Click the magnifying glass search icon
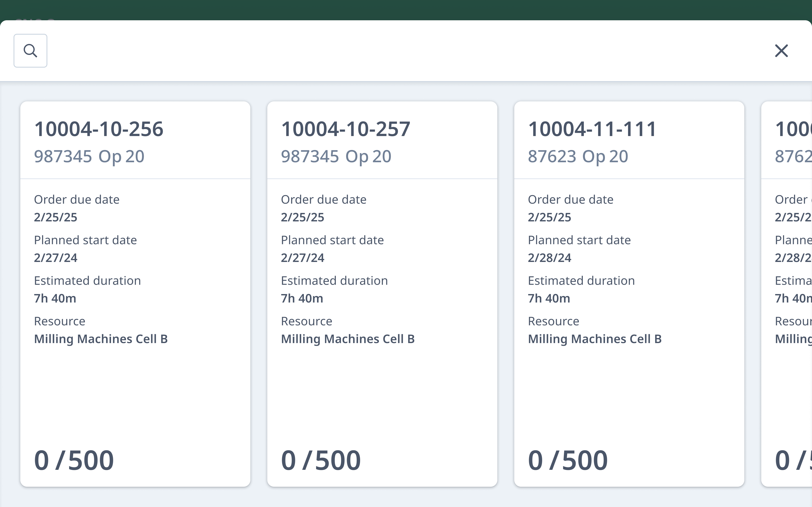This screenshot has width=812, height=507. (x=30, y=51)
